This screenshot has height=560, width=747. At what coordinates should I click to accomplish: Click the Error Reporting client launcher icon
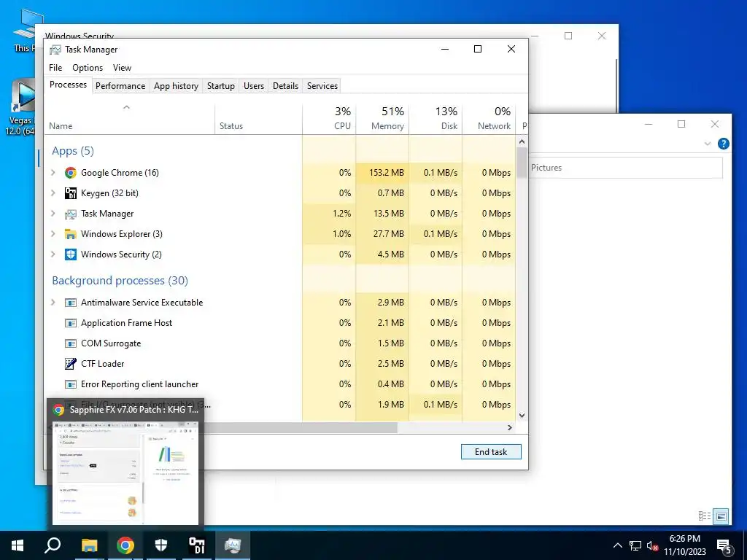point(71,384)
